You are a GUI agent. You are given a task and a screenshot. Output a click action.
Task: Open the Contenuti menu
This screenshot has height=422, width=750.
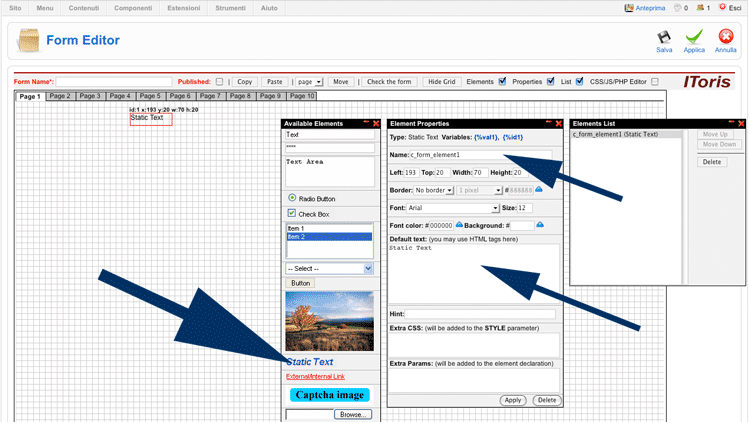[x=84, y=8]
